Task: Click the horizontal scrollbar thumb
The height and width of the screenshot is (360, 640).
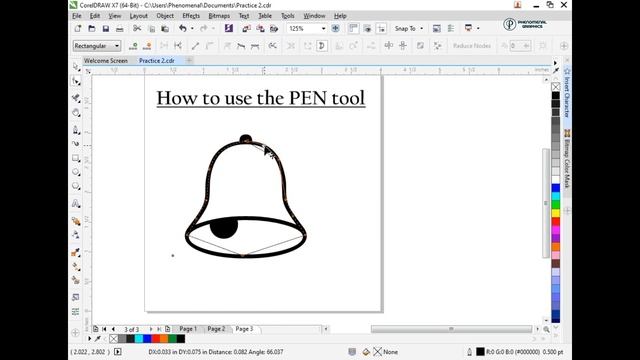Action: tap(451, 329)
